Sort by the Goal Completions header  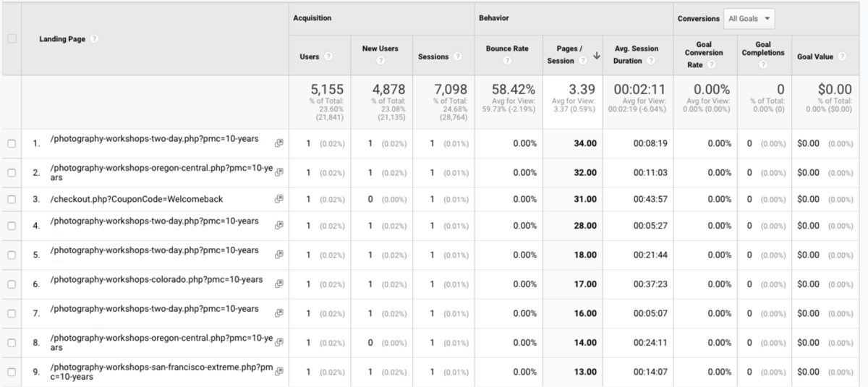(x=763, y=48)
